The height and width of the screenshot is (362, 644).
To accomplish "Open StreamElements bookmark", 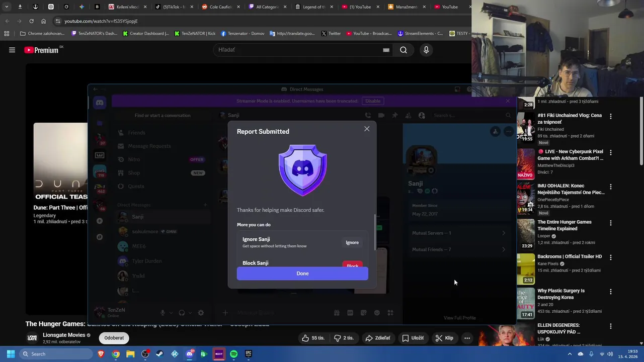I will (x=420, y=34).
